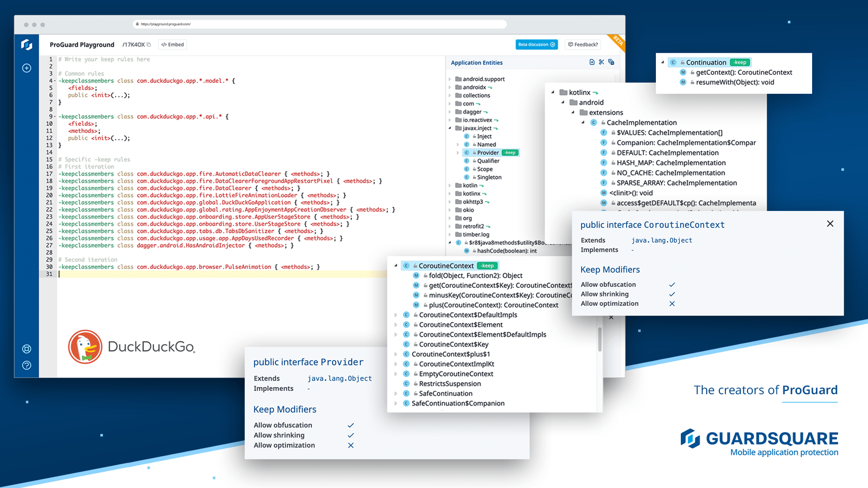Click the io.reactivex folder icon
Screen dimensions: 868x488
pos(458,120)
